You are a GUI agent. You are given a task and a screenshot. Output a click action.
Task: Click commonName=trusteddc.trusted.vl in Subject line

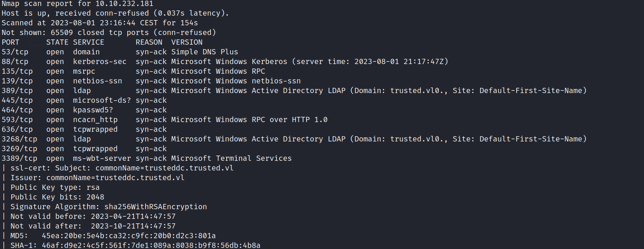coord(165,168)
